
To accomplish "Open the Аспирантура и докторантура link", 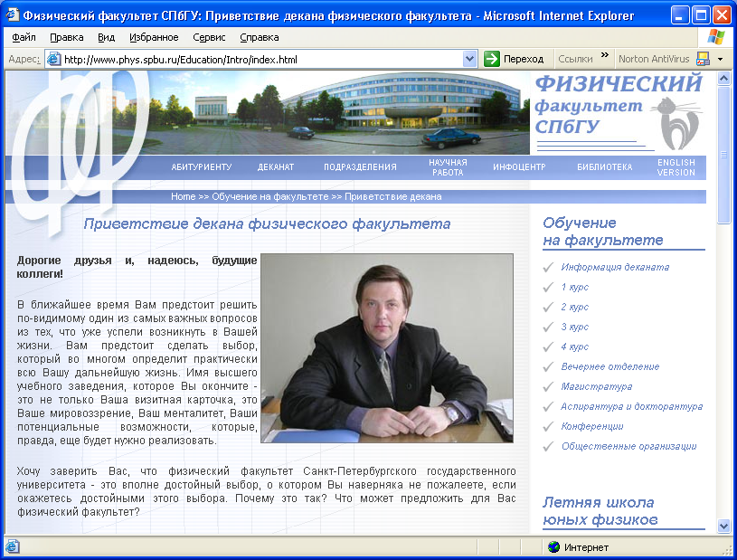I will [632, 407].
